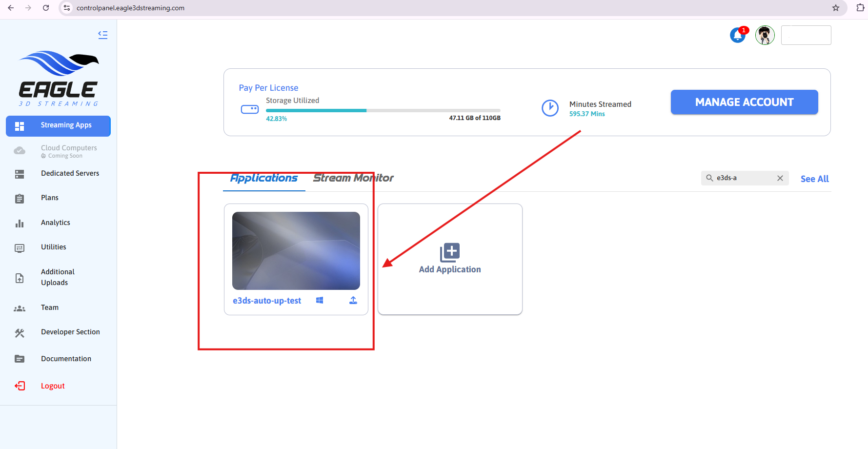Open the Utilities sidebar item

[54, 247]
